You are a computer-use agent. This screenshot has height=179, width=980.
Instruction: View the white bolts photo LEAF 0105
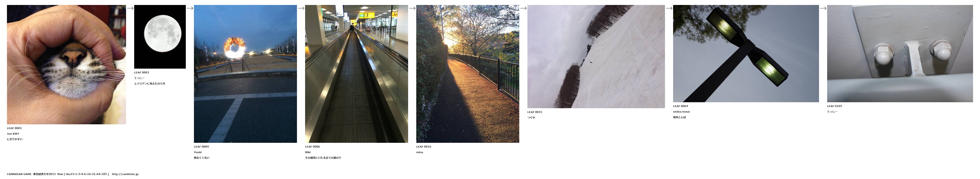[x=900, y=53]
